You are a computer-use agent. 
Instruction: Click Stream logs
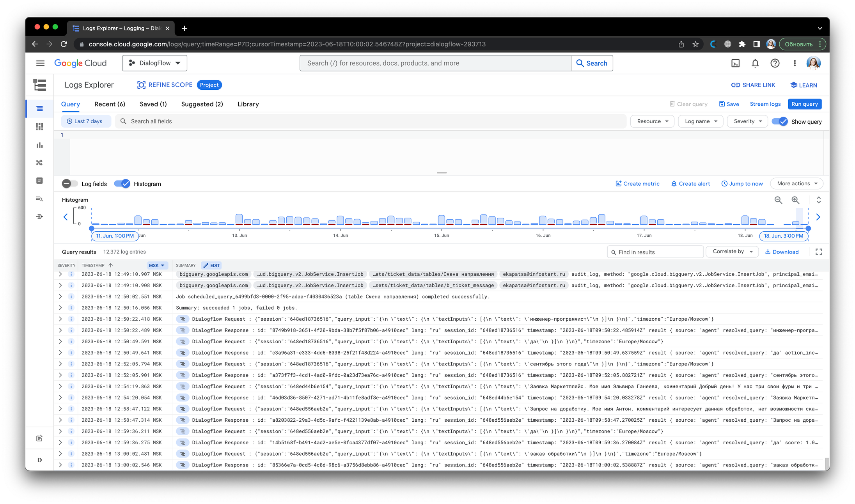point(765,104)
